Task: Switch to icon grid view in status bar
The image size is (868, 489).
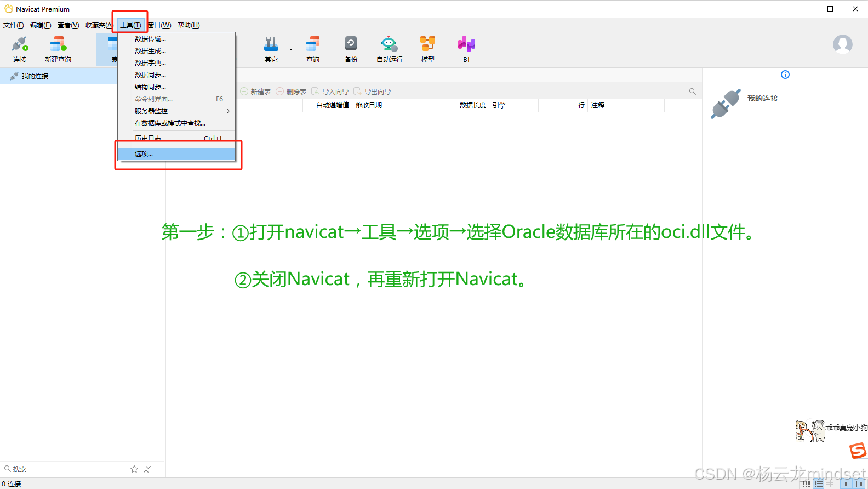Action: click(x=806, y=484)
